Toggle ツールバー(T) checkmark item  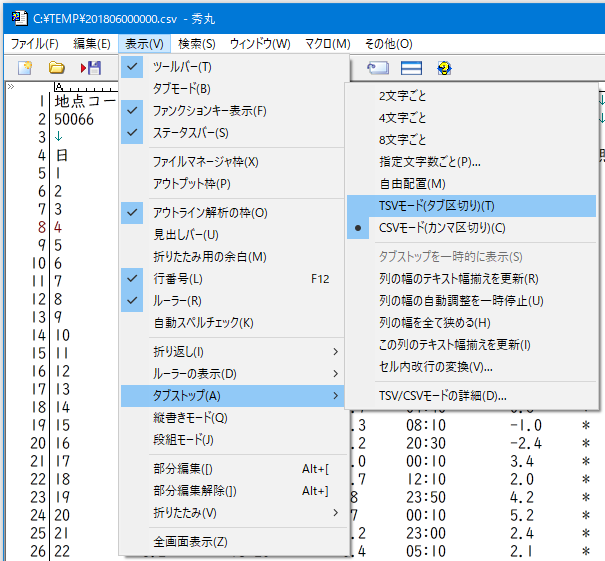click(x=232, y=67)
